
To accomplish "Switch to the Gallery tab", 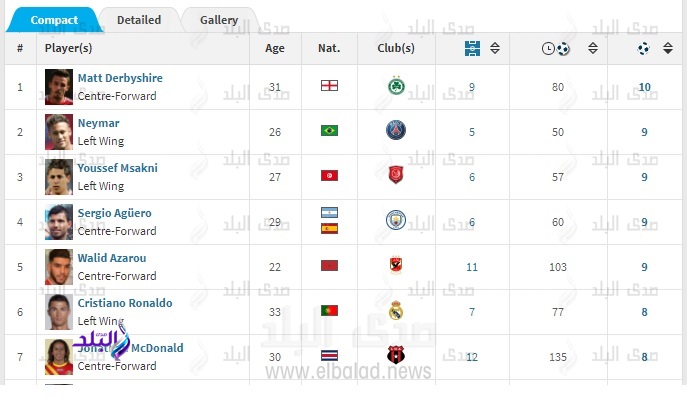I will pos(219,20).
